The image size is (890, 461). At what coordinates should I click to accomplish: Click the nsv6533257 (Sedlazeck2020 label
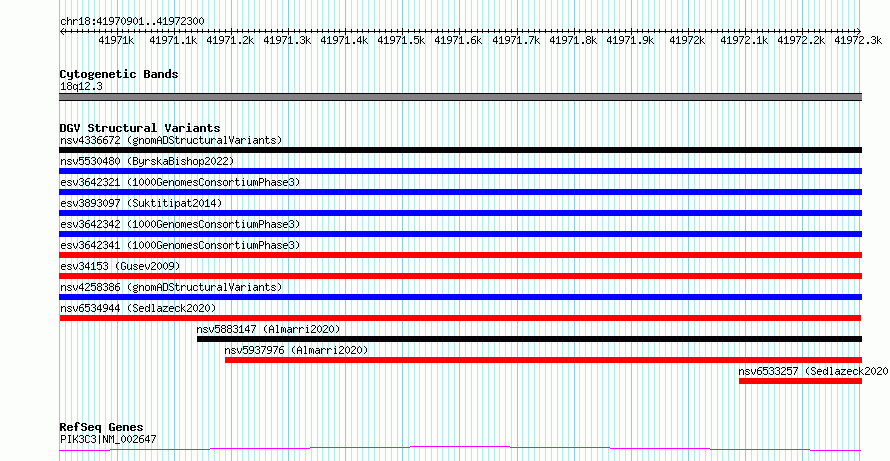coord(813,371)
